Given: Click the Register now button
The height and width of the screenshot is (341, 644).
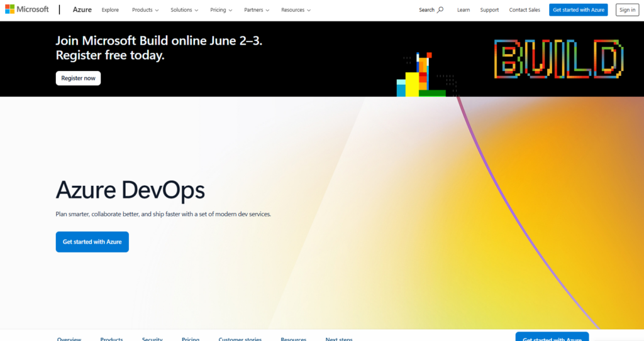Looking at the screenshot, I should click(x=78, y=78).
